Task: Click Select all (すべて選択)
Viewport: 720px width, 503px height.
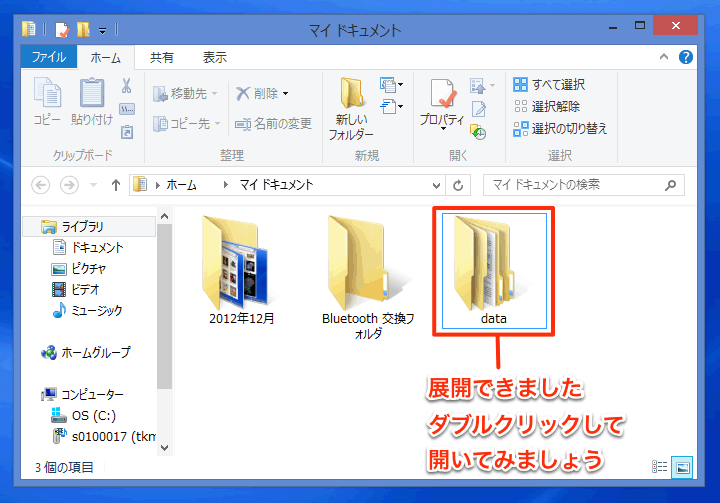Action: 549,85
